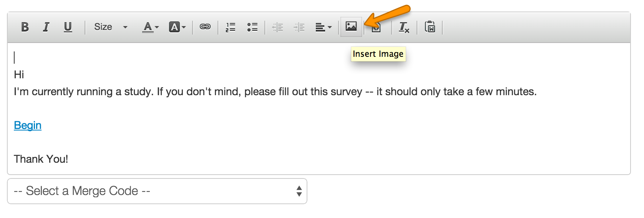
Task: Open the Begin survey link
Action: tap(28, 126)
